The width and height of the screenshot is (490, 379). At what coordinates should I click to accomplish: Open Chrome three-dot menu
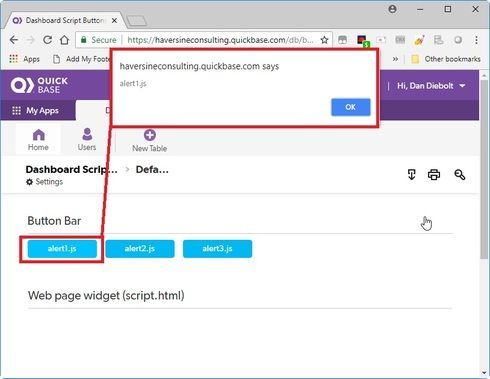coord(476,40)
